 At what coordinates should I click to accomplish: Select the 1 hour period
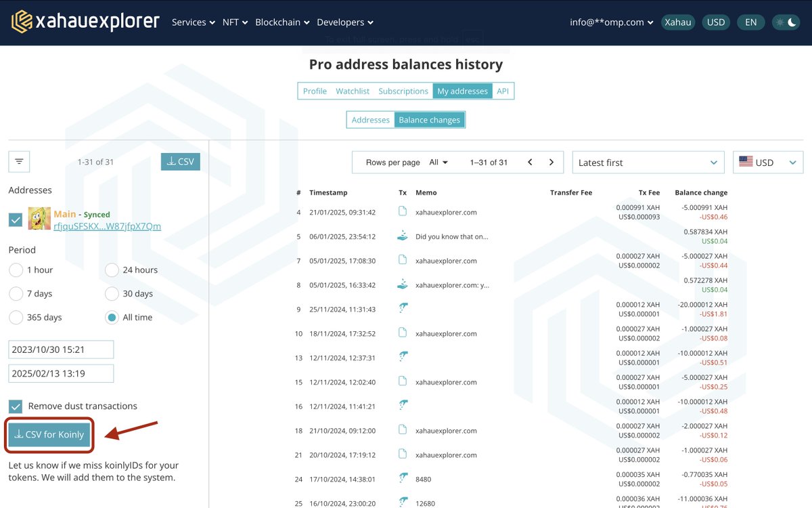click(x=16, y=270)
